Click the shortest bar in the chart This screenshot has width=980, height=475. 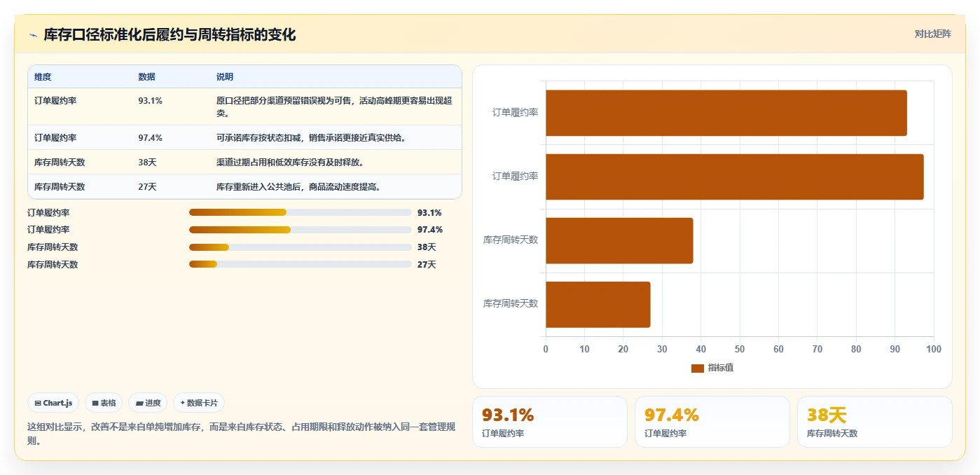(x=598, y=305)
